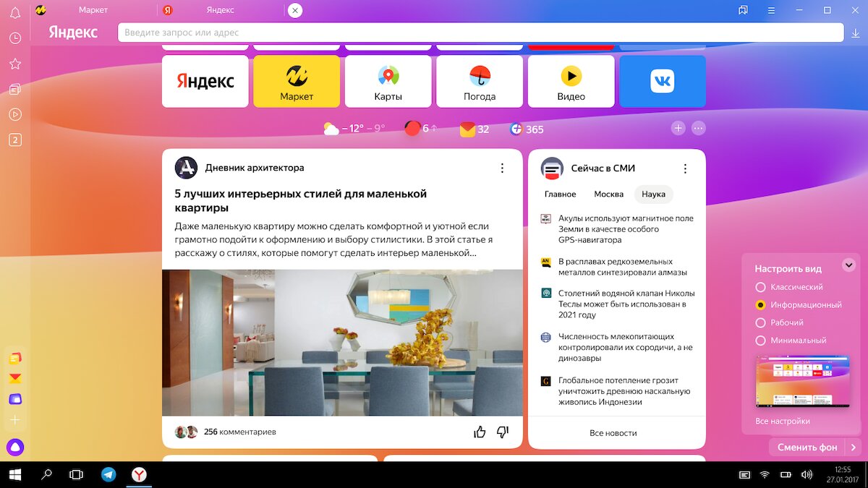The image size is (868, 488).
Task: Open notifications bell in sidebar
Action: click(x=14, y=12)
